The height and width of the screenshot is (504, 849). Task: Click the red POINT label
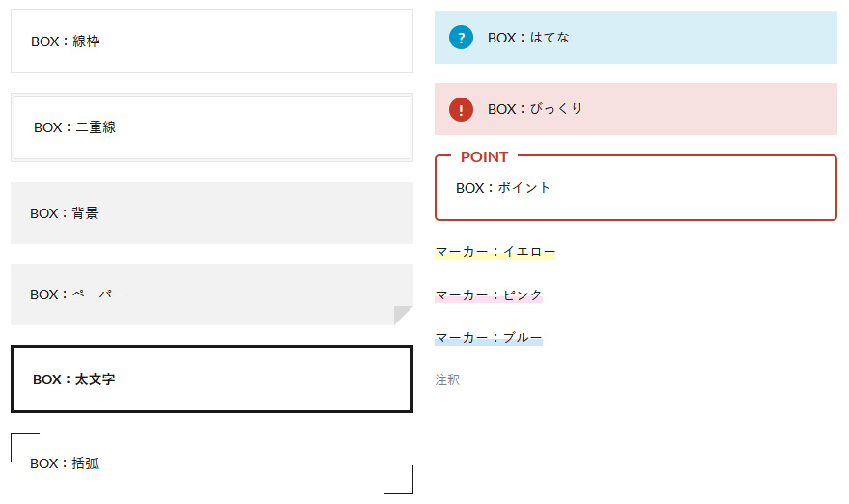[484, 157]
